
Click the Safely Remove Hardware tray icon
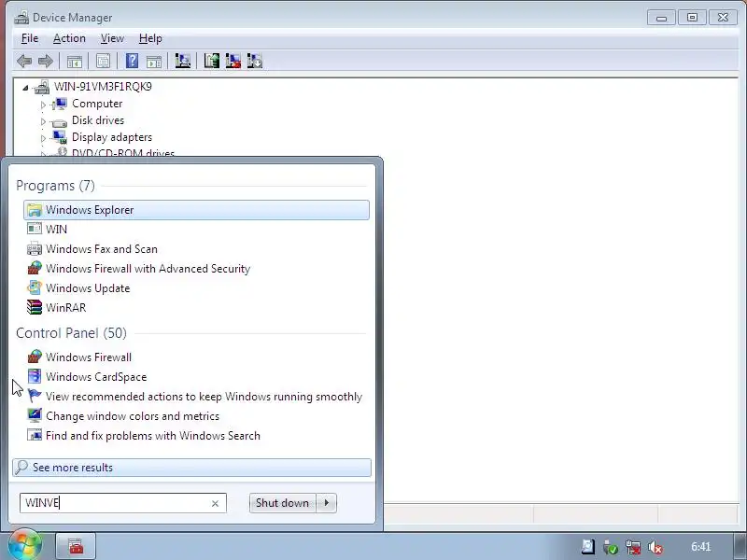click(611, 547)
